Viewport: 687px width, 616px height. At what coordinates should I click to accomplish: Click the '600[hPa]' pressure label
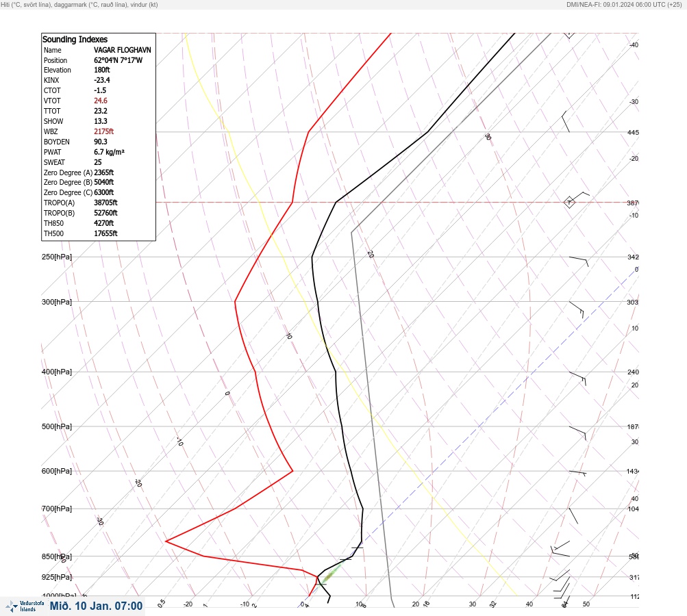pos(57,471)
